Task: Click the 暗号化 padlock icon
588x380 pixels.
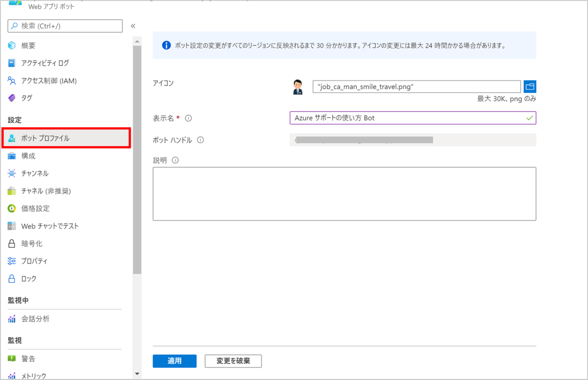Action: [x=12, y=244]
